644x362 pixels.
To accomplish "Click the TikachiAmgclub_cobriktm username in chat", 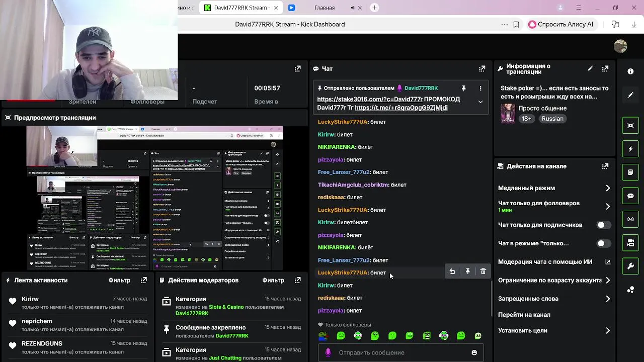I will [353, 185].
